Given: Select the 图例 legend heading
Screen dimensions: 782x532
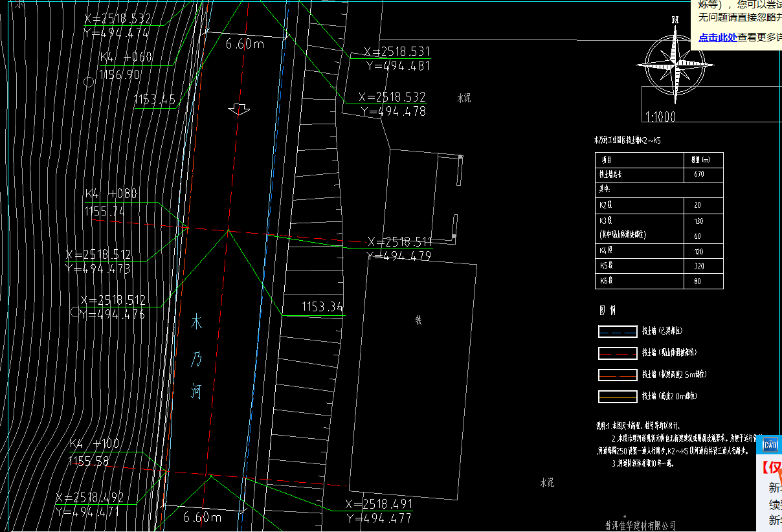Looking at the screenshot, I should (x=608, y=310).
